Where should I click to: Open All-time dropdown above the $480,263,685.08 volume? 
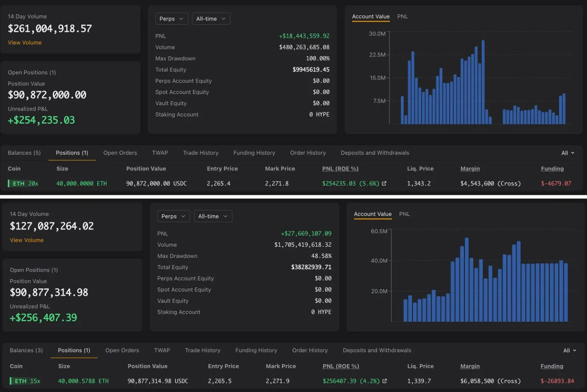point(211,19)
